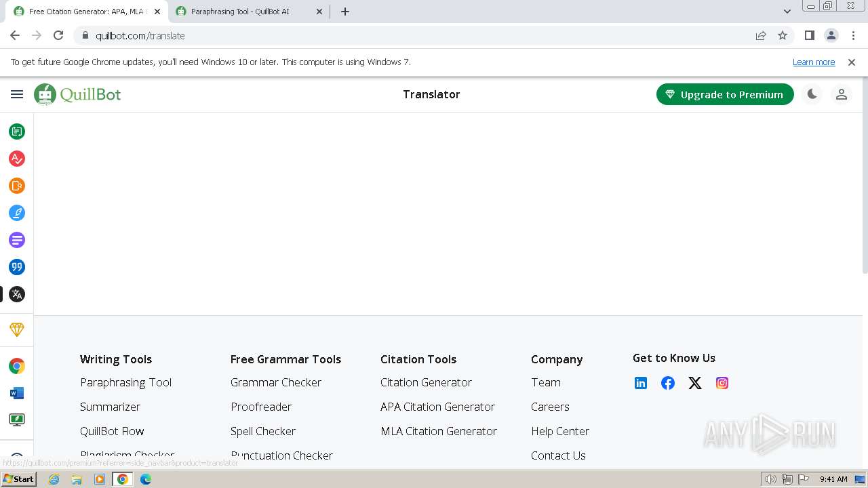Open the user account icon
This screenshot has width=868, height=488.
point(842,94)
